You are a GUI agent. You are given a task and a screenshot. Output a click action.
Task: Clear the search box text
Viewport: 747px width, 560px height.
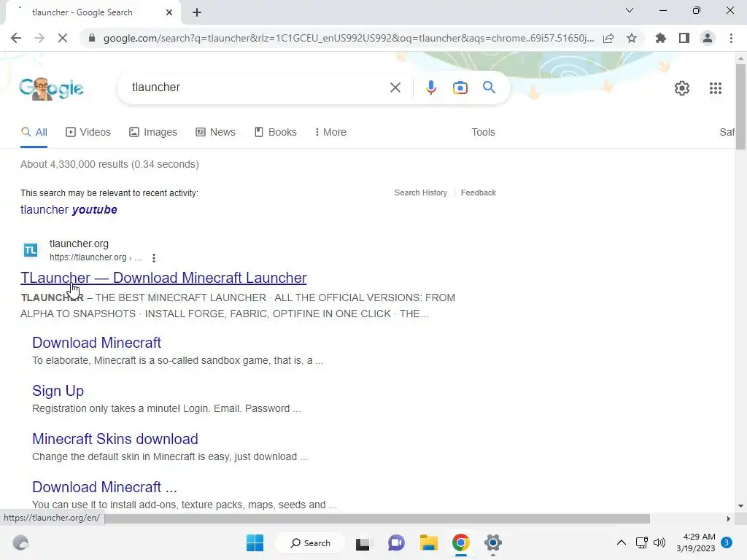[x=395, y=87]
